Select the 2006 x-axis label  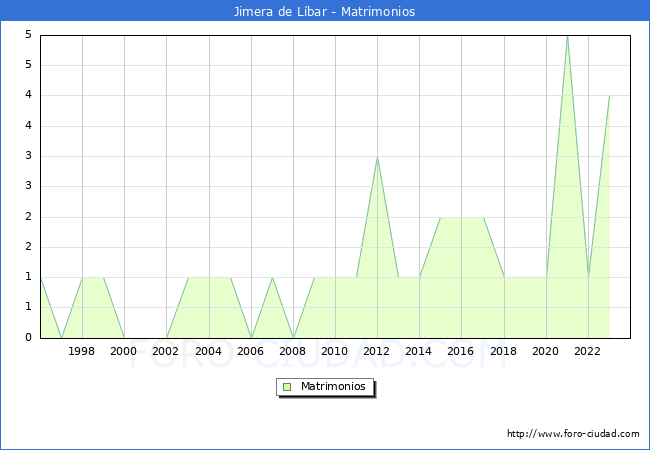coord(251,351)
